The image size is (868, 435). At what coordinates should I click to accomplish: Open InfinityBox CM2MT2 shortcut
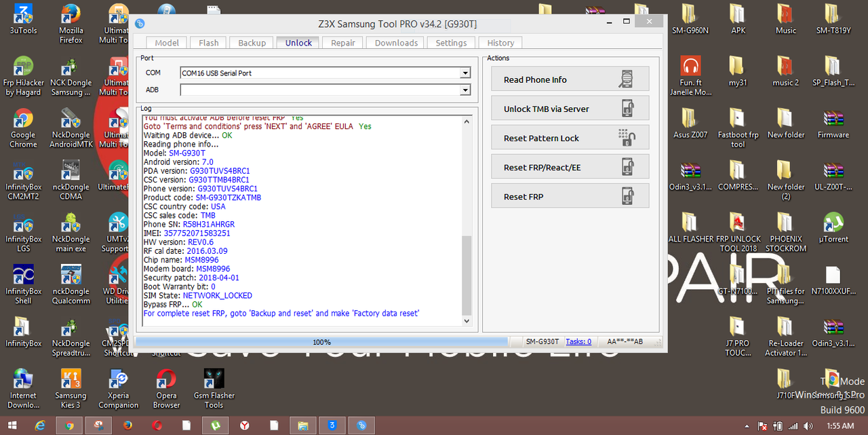tap(24, 181)
